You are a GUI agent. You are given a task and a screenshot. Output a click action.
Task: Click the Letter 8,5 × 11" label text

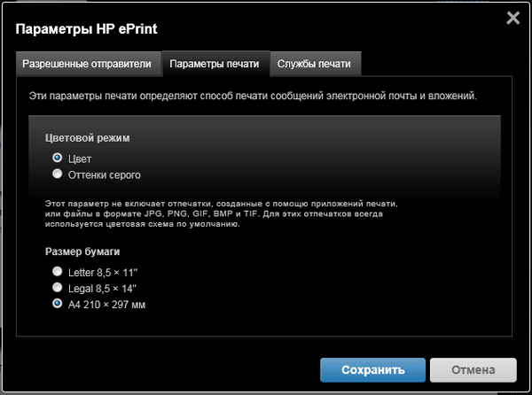click(102, 272)
